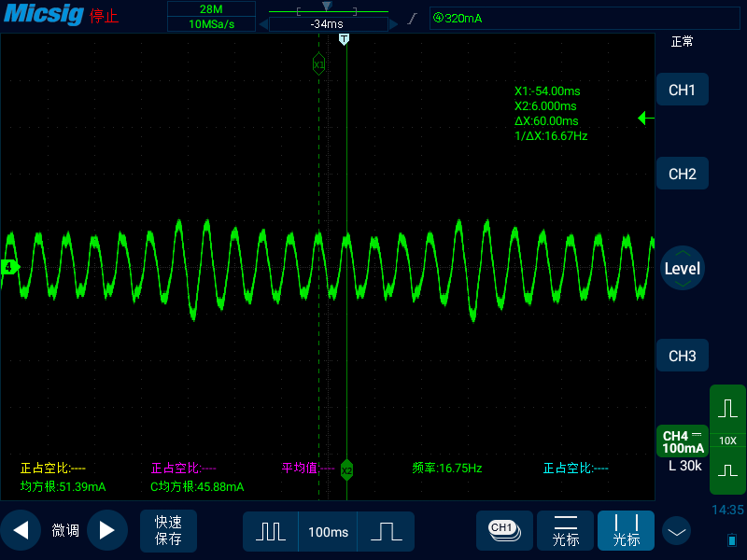Open the CH1 channel stack selector

pyautogui.click(x=504, y=530)
